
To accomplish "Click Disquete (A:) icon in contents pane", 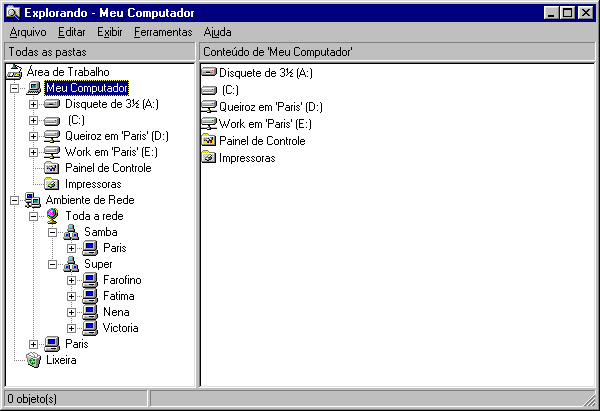I will pyautogui.click(x=209, y=72).
